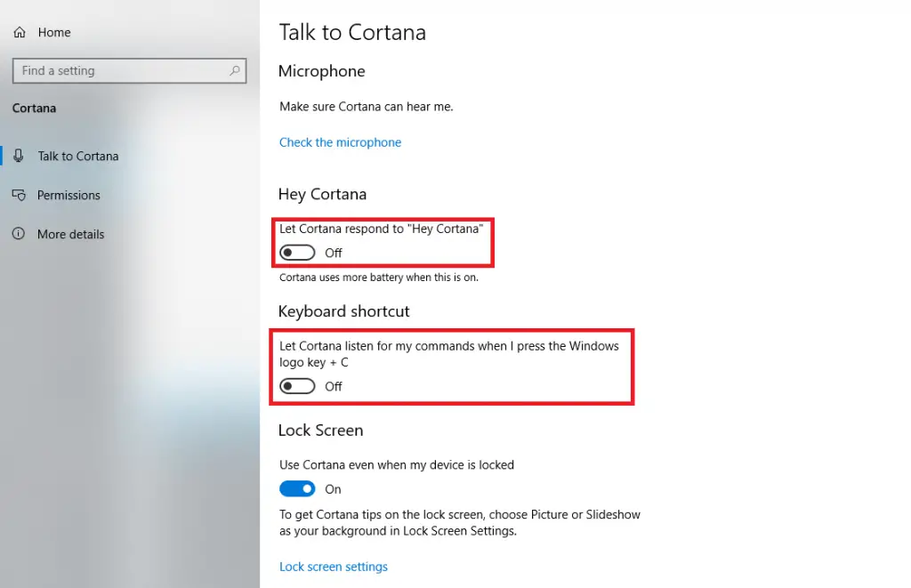Open the Permissions section

69,195
